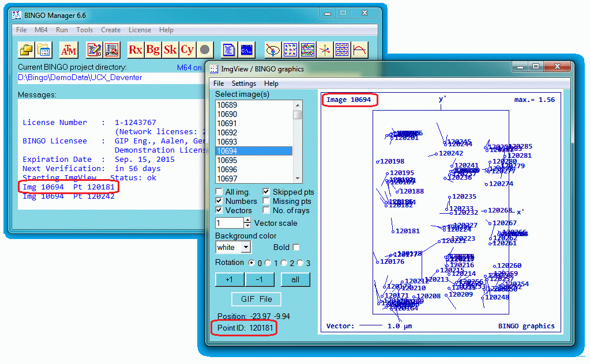This screenshot has width=590, height=364.
Task: Click the gray circle stop icon
Action: click(205, 50)
